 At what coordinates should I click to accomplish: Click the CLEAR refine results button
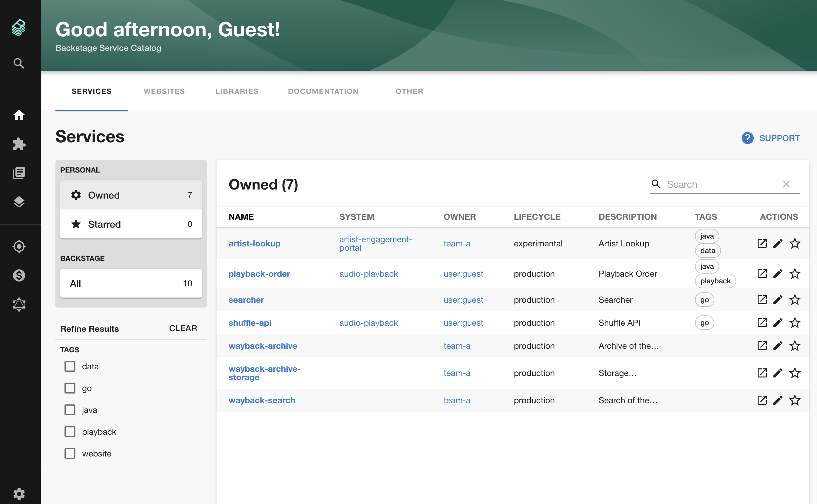pos(183,328)
